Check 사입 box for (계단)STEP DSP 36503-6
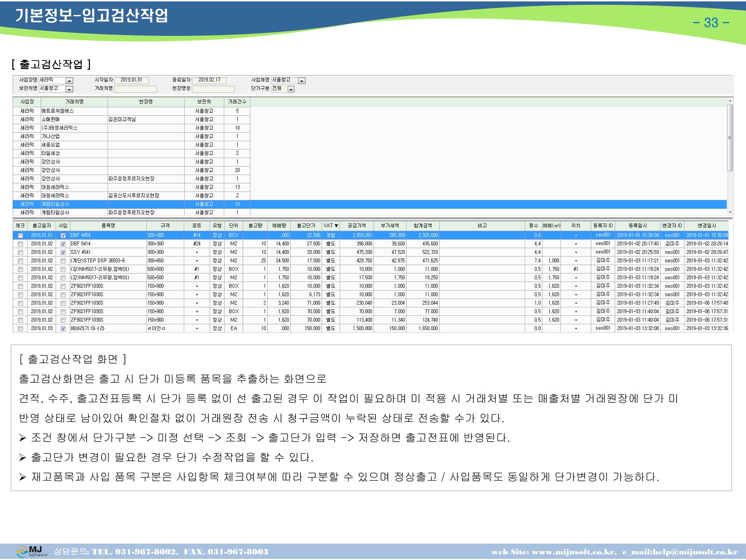This screenshot has width=746, height=560. click(63, 261)
